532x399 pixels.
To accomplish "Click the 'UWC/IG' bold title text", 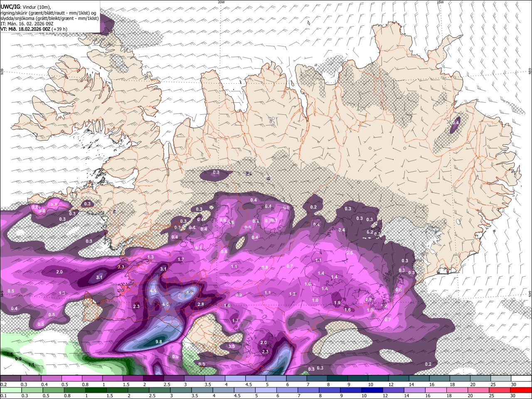I will pyautogui.click(x=10, y=7).
